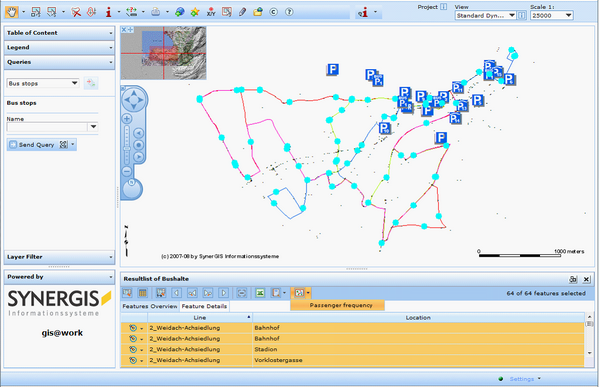
Task: Click the print map icon
Action: tap(155, 12)
